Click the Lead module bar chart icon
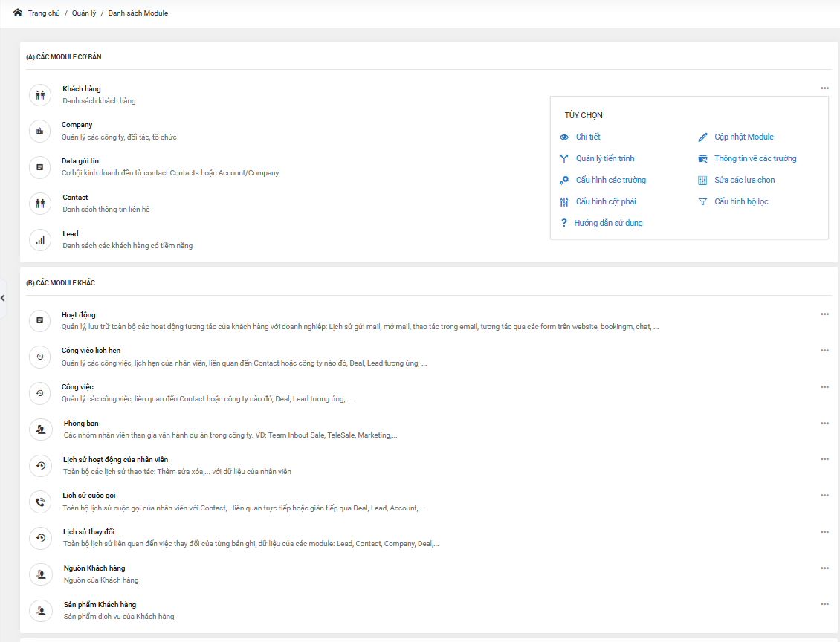Screen dimensions: 840x642 (40, 240)
